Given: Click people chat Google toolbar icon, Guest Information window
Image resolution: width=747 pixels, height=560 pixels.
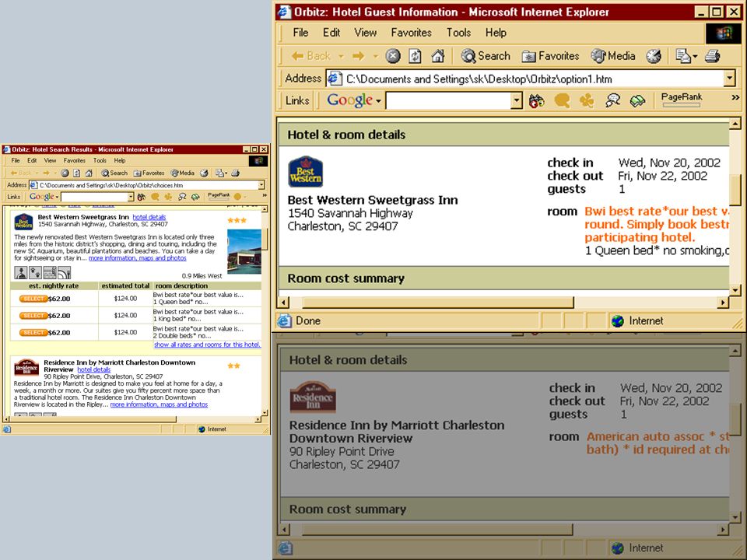Looking at the screenshot, I should tap(612, 100).
